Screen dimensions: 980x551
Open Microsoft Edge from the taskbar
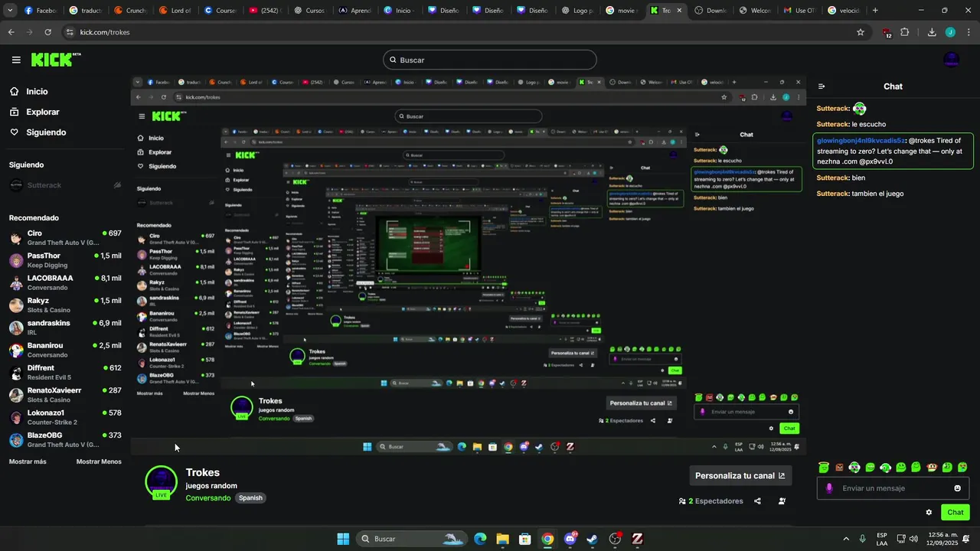click(480, 539)
